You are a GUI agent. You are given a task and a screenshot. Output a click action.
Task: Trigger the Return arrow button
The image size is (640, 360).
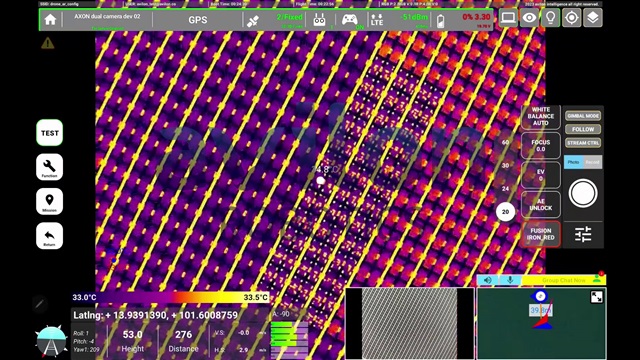pos(49,236)
